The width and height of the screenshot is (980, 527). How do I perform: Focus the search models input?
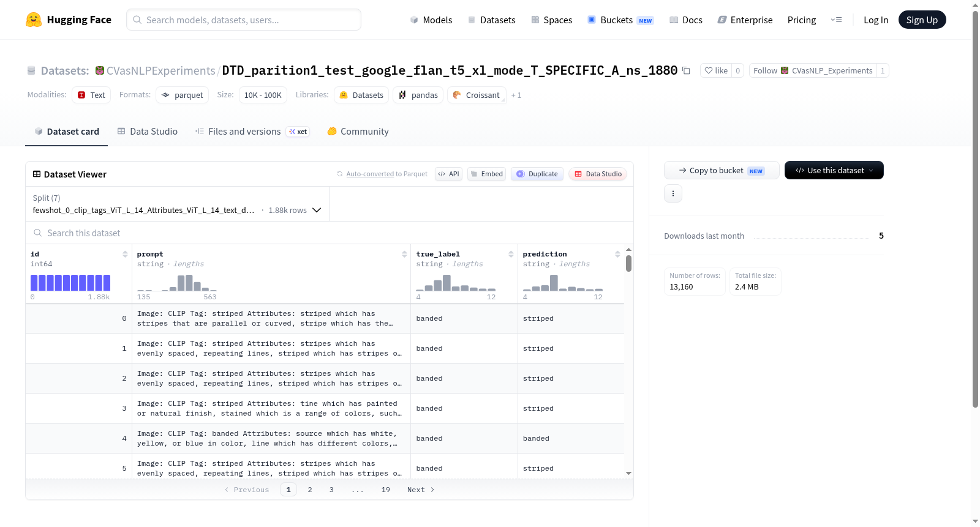[x=244, y=20]
